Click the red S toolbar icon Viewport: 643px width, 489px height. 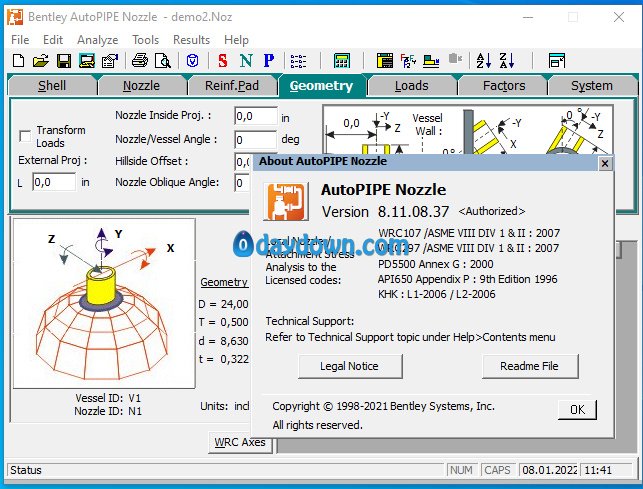[x=223, y=61]
